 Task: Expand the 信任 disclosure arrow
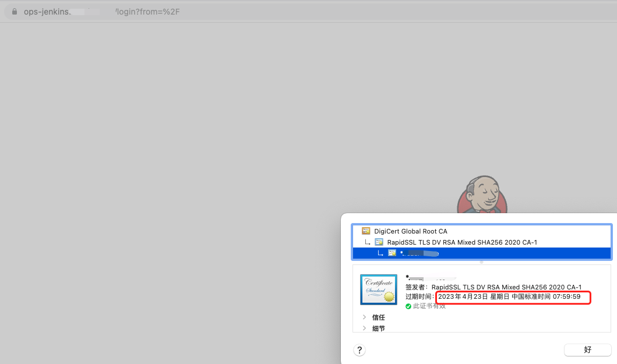click(x=364, y=317)
